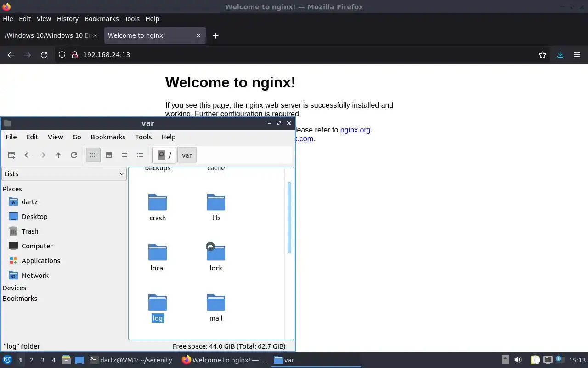Open file manager File menu
This screenshot has height=368, width=588.
point(11,137)
